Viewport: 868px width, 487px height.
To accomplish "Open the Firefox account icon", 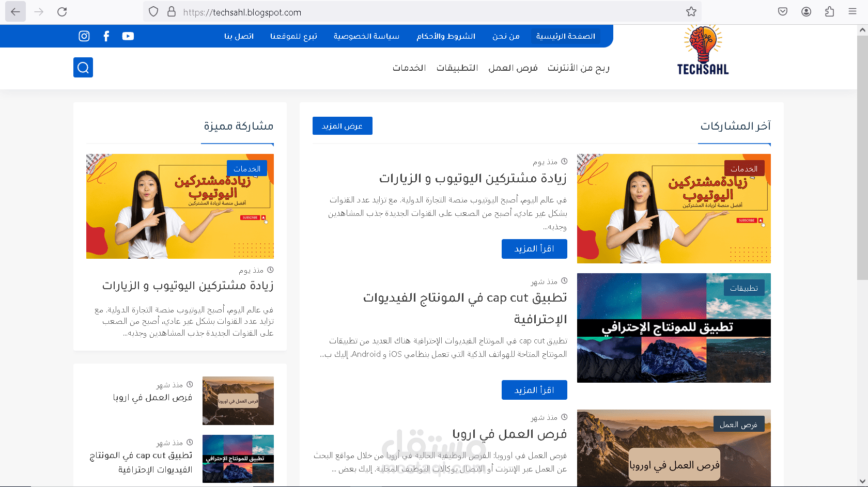I will [x=806, y=11].
